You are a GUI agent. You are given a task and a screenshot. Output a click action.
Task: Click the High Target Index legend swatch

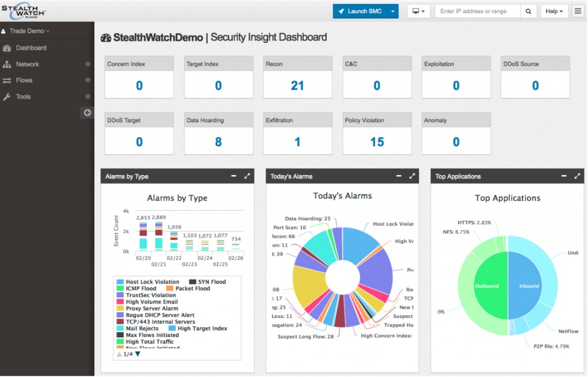click(x=172, y=329)
